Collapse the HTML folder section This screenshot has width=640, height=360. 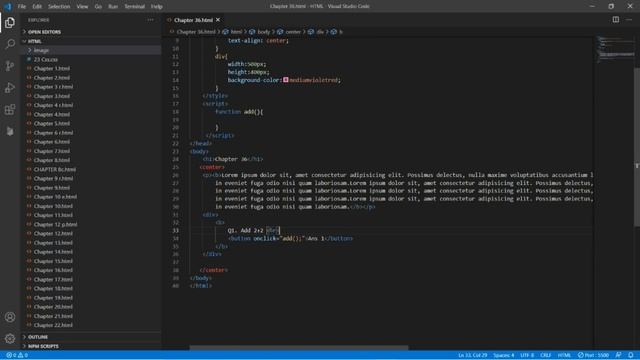(91, 41)
